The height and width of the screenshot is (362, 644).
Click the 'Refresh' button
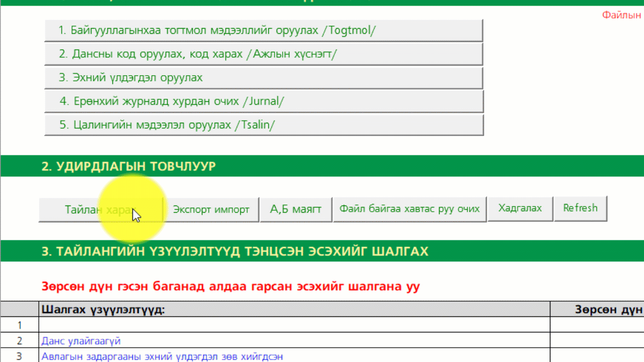click(x=580, y=208)
